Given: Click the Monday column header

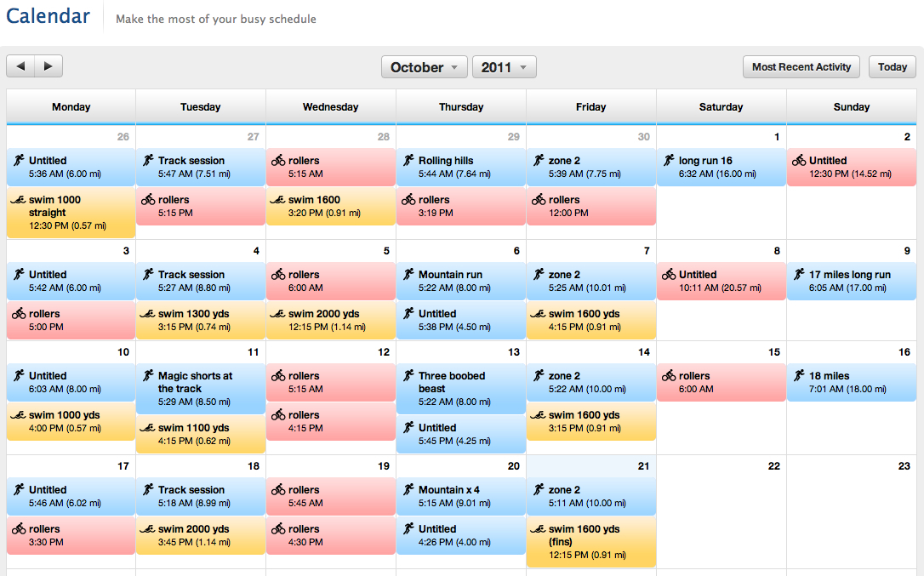Looking at the screenshot, I should pyautogui.click(x=71, y=107).
